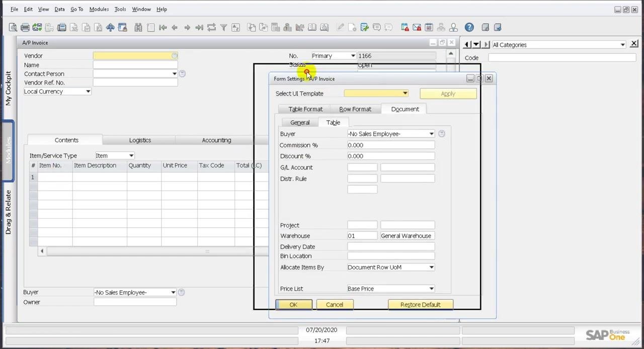Open Messages/Alerts speech bubble icon
The height and width of the screenshot is (349, 644).
(376, 27)
